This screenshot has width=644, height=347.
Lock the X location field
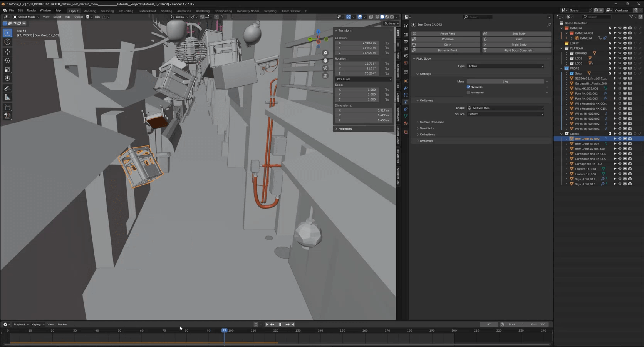(x=387, y=43)
